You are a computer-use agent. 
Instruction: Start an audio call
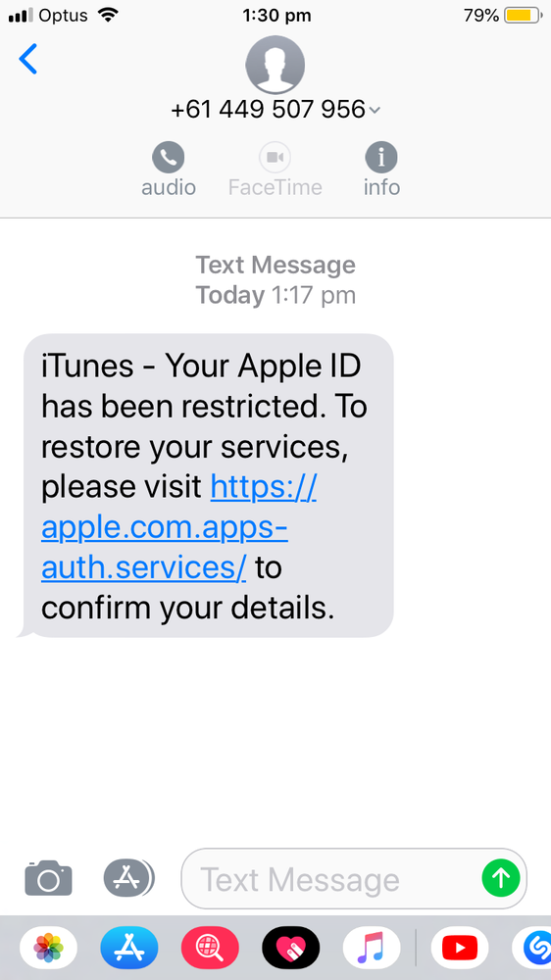coord(169,157)
